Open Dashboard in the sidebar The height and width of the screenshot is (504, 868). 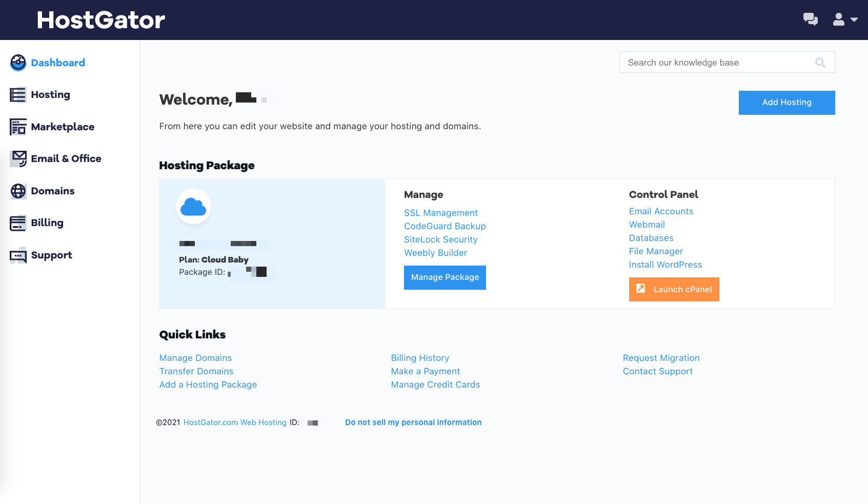[x=58, y=63]
